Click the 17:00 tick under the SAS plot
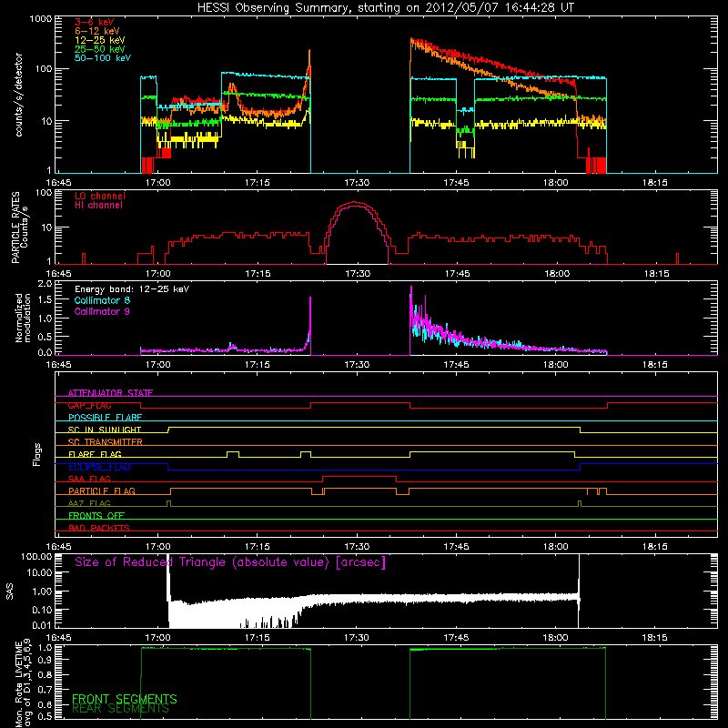The width and height of the screenshot is (728, 728). point(158,638)
